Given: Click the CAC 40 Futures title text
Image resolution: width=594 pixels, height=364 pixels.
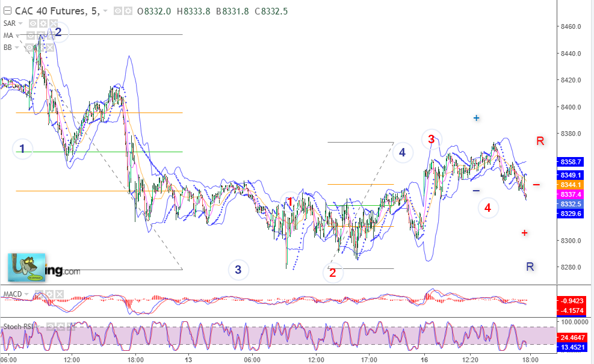Looking at the screenshot, I should (x=57, y=11).
